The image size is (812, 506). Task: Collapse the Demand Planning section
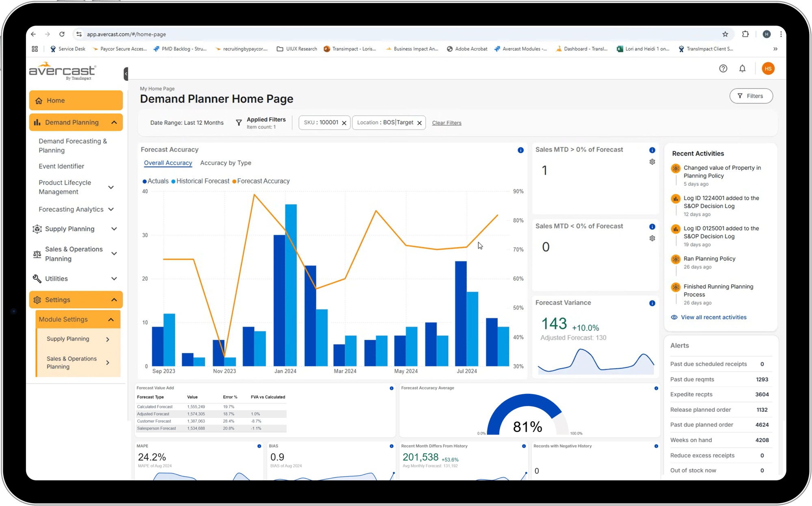114,122
